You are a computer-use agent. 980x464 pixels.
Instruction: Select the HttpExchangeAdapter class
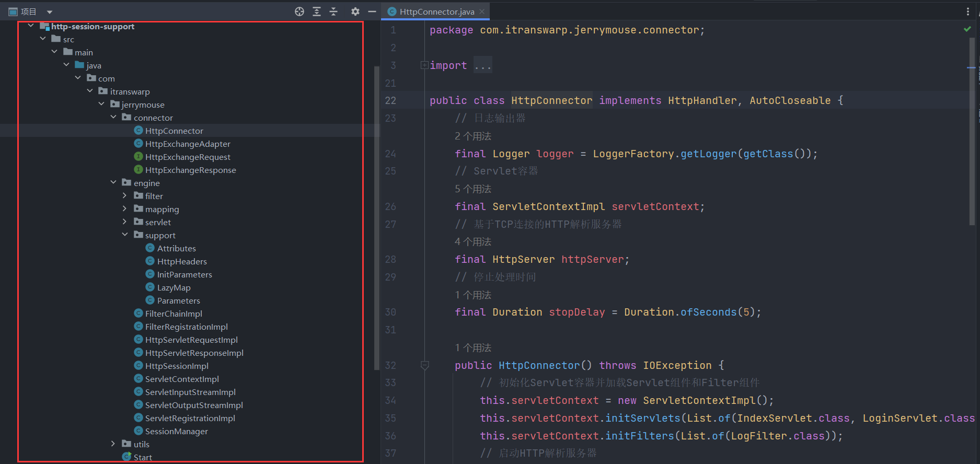coord(188,144)
